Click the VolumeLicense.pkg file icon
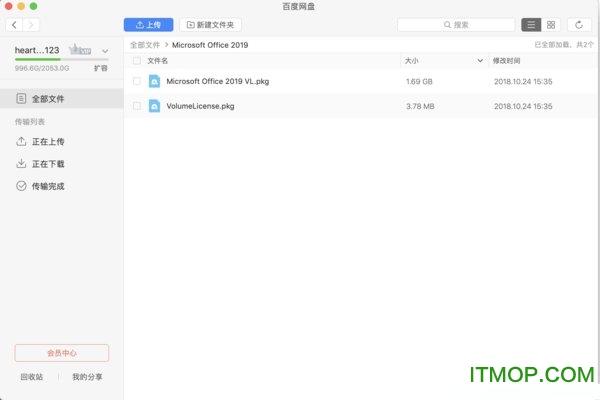The width and height of the screenshot is (600, 400). coord(154,106)
